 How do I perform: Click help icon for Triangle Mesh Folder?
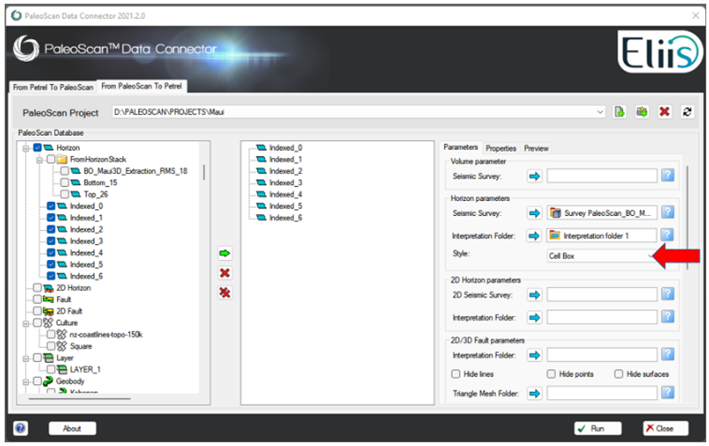point(668,393)
